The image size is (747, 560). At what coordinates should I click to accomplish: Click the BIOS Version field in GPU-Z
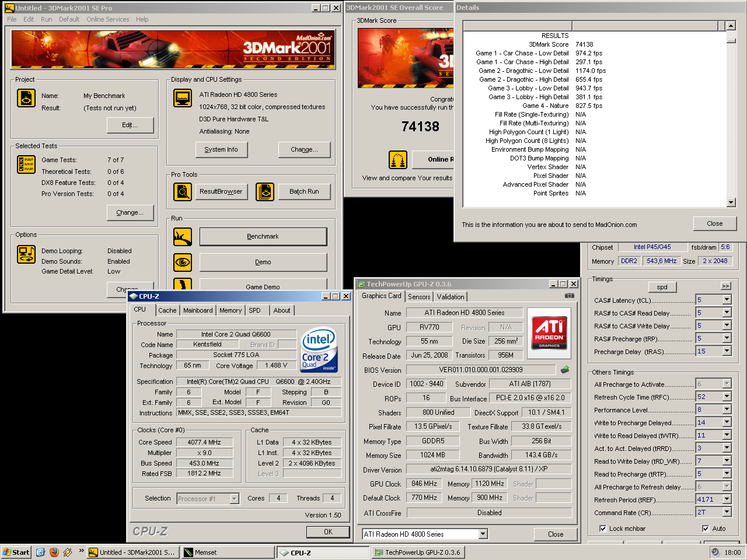coord(481,370)
